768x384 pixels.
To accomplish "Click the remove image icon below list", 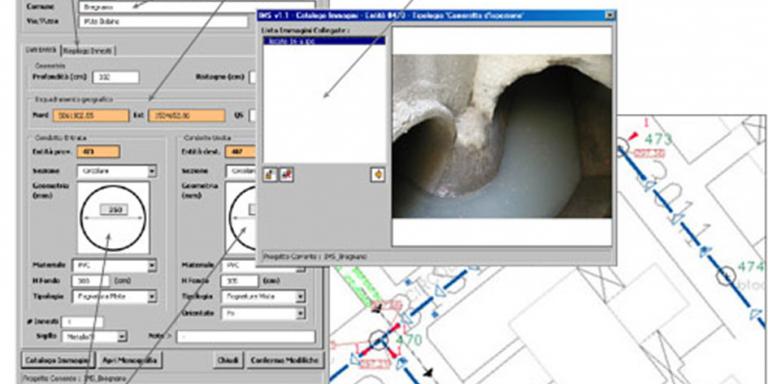I will pos(287,174).
